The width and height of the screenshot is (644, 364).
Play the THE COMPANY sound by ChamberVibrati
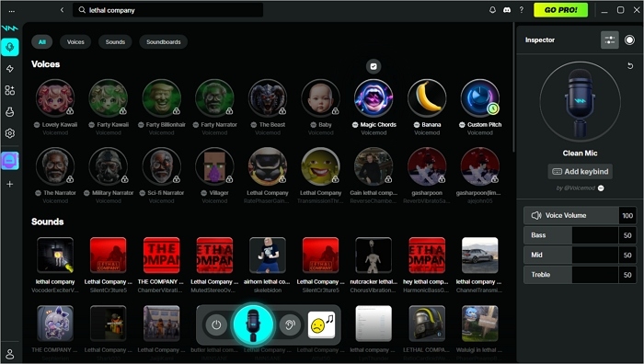click(x=161, y=256)
